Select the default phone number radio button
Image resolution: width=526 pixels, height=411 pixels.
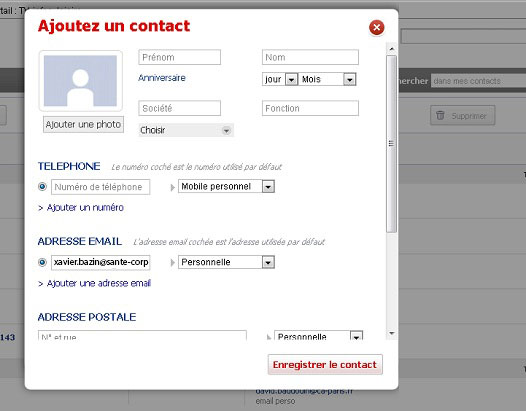[42, 187]
